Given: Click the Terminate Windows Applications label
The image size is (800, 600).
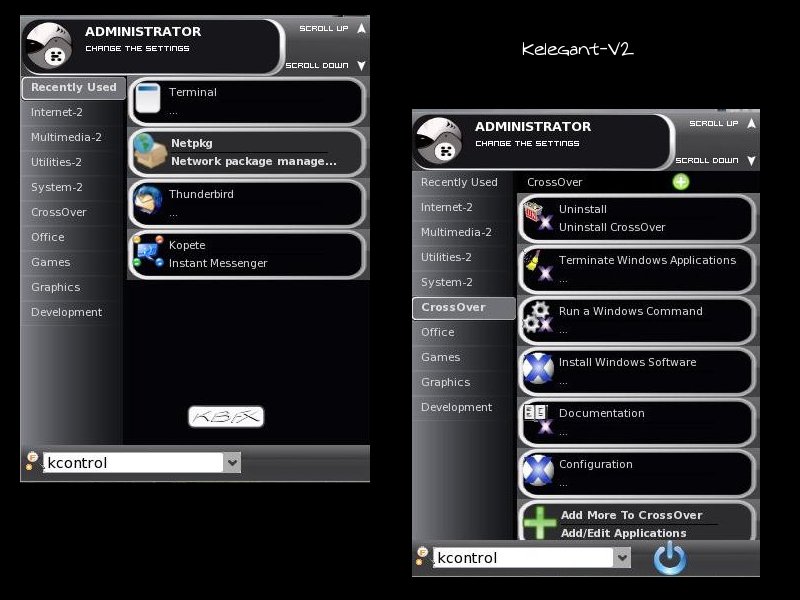Looking at the screenshot, I should coord(647,260).
